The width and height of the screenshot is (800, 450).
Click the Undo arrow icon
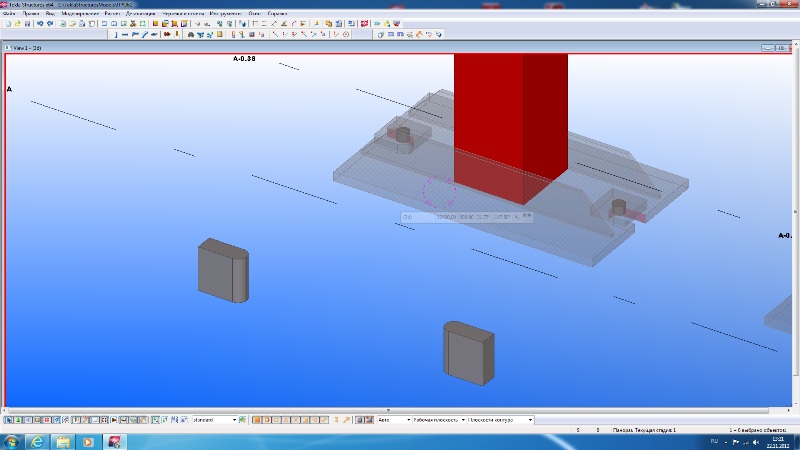point(40,23)
